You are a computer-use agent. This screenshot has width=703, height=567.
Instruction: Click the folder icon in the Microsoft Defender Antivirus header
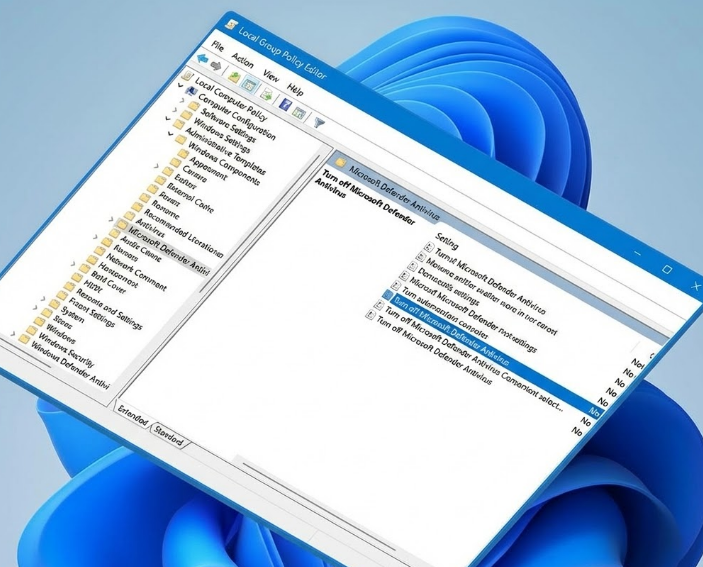click(x=342, y=162)
